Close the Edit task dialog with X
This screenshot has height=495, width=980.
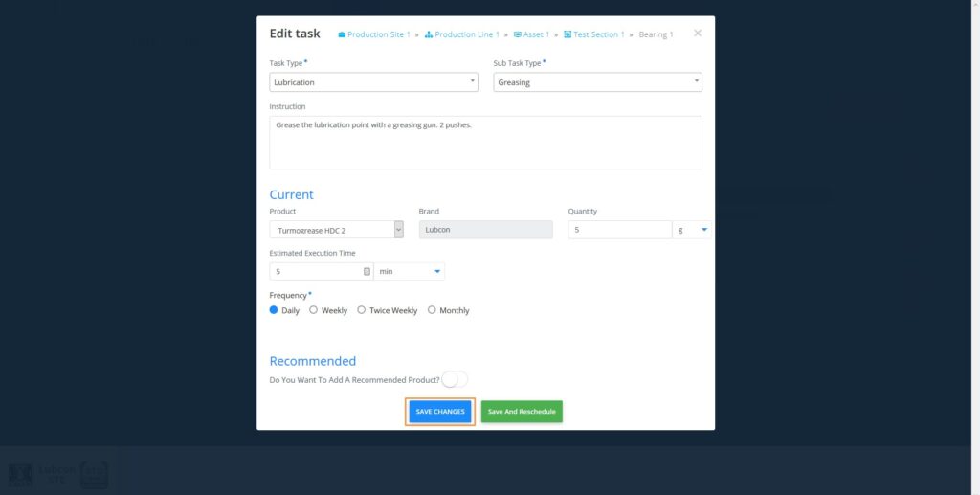point(698,34)
